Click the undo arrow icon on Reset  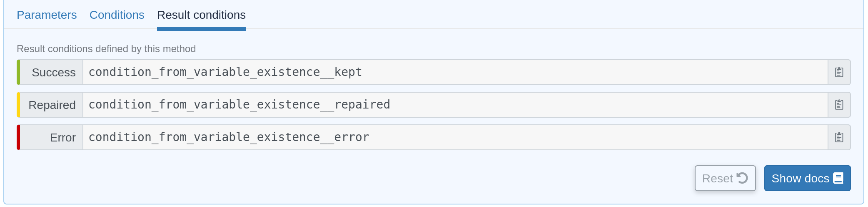coord(742,178)
